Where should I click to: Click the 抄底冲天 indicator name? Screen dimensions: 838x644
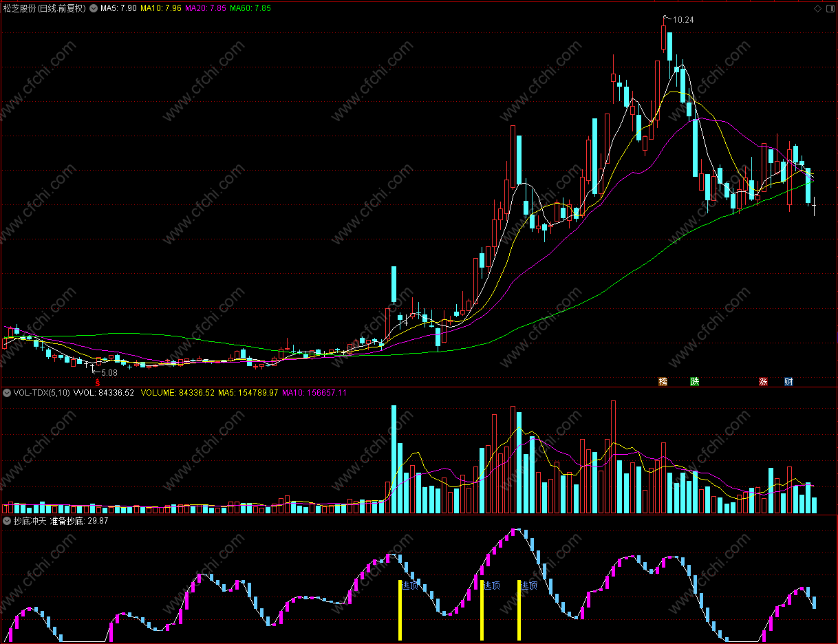click(30, 521)
